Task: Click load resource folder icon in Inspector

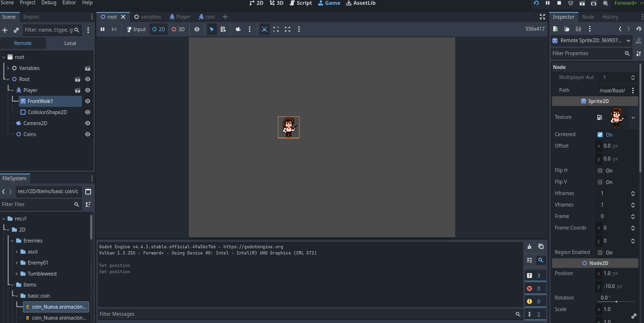Action: [567, 29]
